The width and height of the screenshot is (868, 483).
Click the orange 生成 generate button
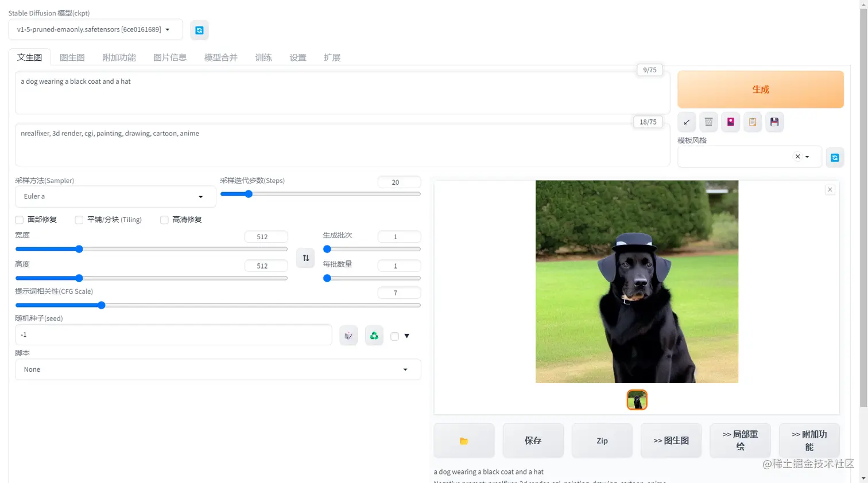(761, 89)
